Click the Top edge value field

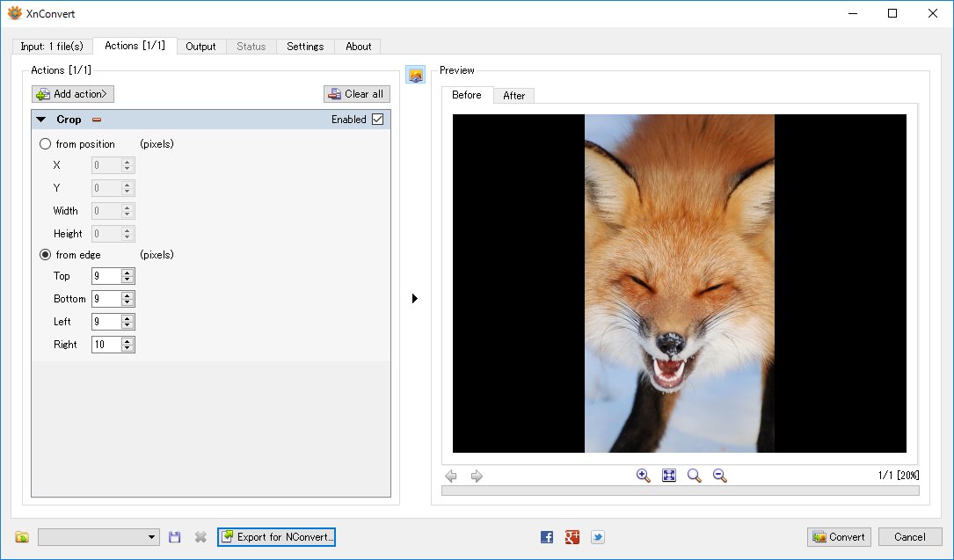tap(106, 276)
